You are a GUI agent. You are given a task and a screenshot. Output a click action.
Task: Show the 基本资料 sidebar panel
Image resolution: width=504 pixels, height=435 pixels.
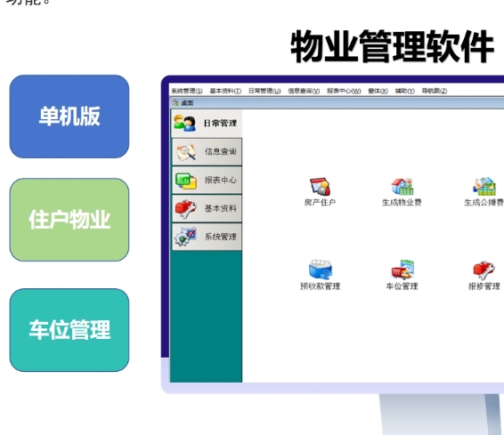pos(207,208)
